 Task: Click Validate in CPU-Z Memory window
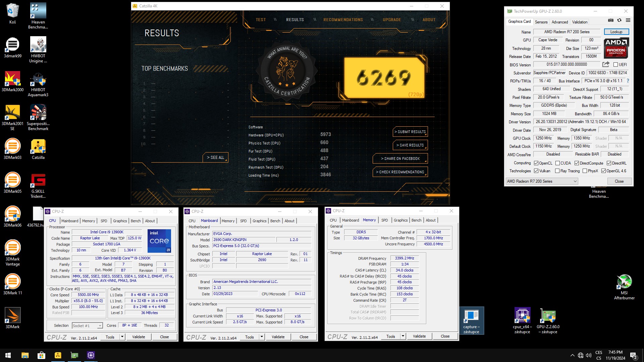[419, 336]
